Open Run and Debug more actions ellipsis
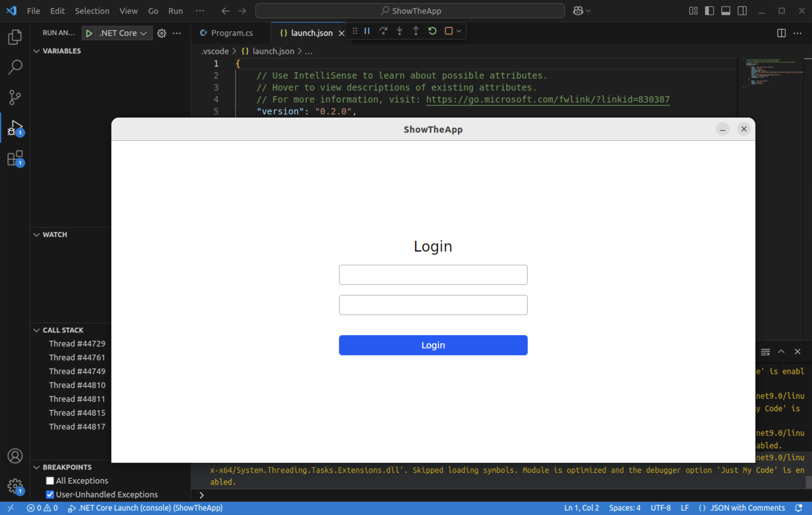This screenshot has height=515, width=812. coord(177,33)
